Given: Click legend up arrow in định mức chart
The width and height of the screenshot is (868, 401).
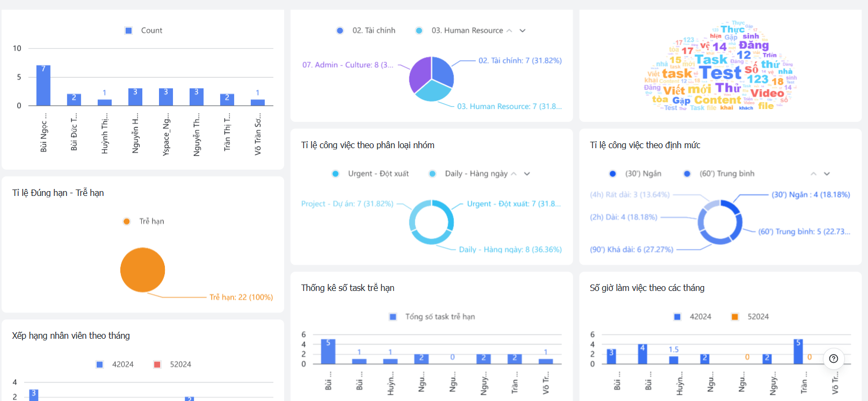Looking at the screenshot, I should 813,174.
